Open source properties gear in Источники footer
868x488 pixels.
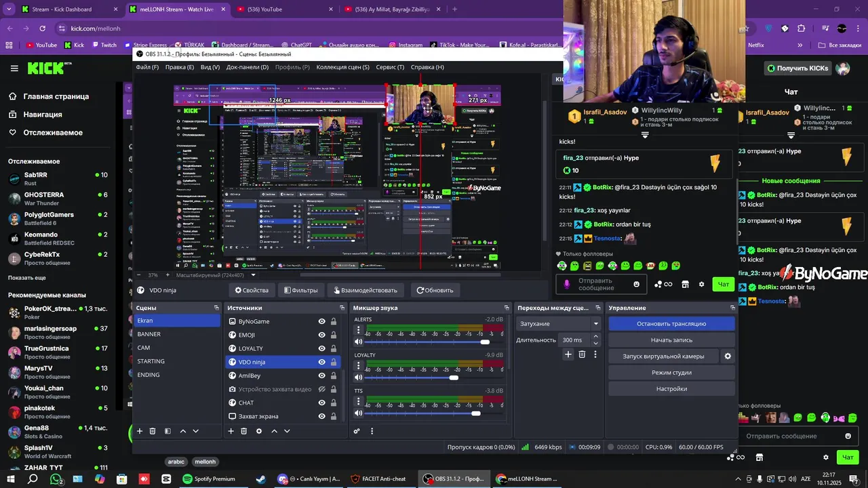coord(258,431)
